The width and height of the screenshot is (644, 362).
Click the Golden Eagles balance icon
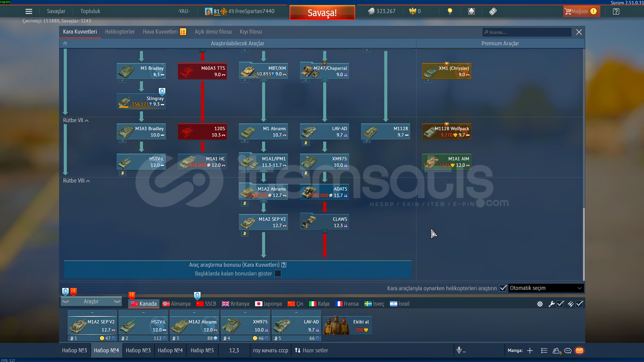tap(412, 11)
